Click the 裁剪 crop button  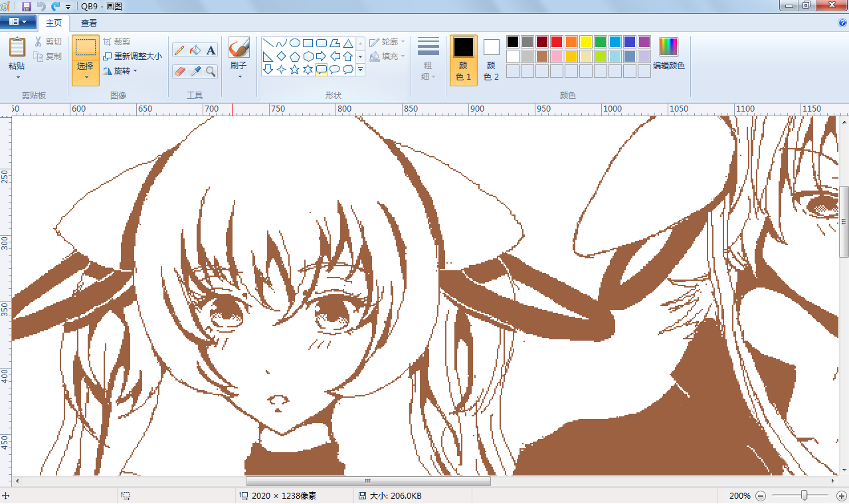[117, 42]
